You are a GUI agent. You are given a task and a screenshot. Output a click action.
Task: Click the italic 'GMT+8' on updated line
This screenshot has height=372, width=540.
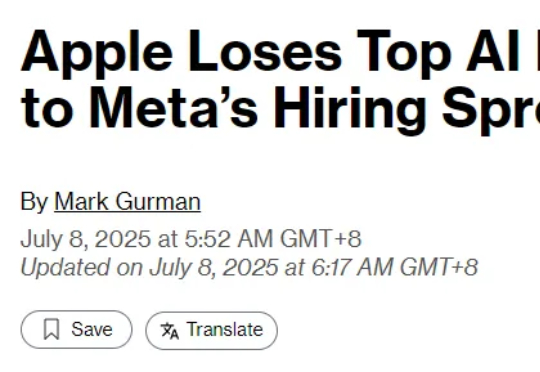[x=439, y=267]
